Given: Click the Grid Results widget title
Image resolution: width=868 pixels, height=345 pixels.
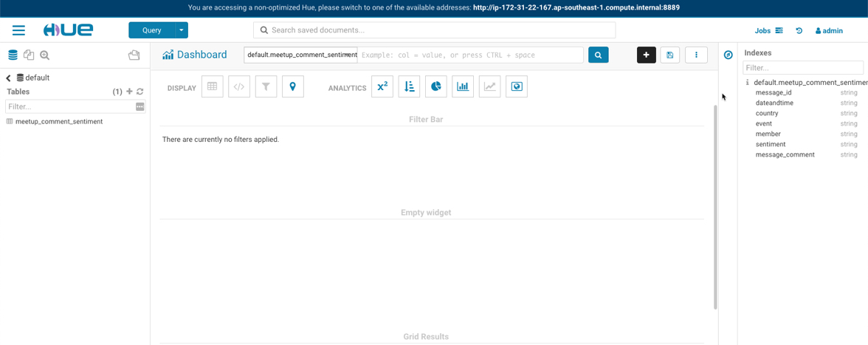Looking at the screenshot, I should click(x=426, y=337).
